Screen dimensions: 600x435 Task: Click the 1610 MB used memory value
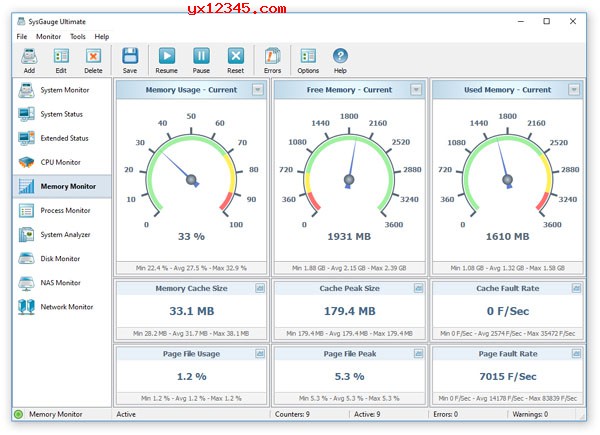(507, 236)
